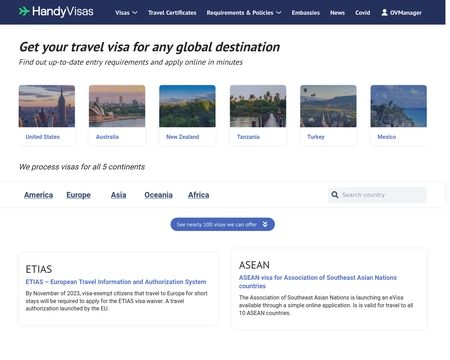Viewport: 450px width, 360px height.
Task: Click 'Get your travel visa' main heading
Action: point(150,47)
